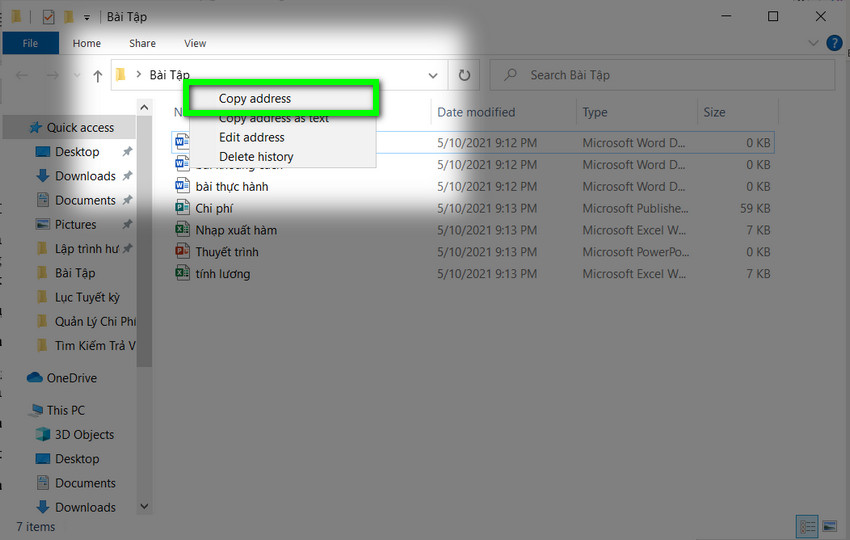Select Quick access in navigation pane
The width and height of the screenshot is (850, 540).
80,127
